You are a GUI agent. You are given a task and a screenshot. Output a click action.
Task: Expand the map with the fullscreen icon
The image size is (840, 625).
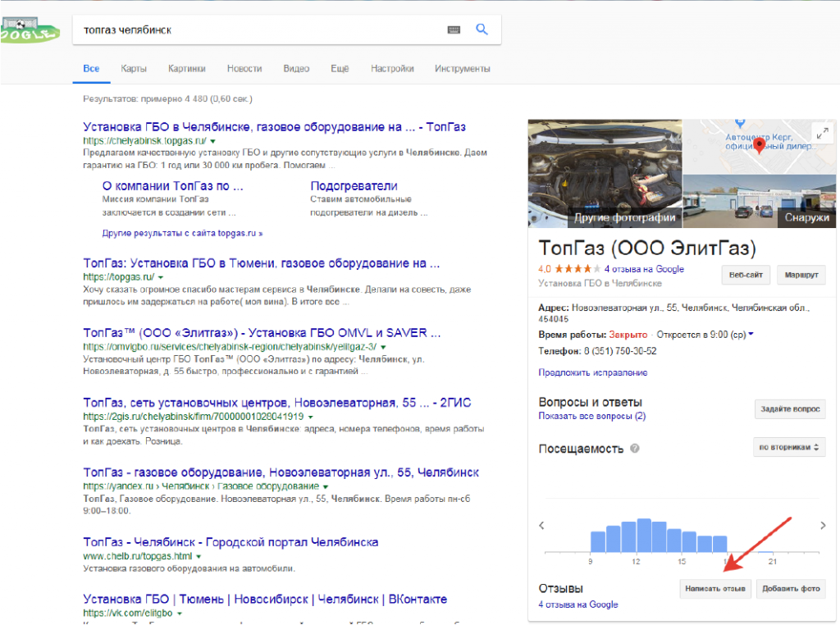822,133
